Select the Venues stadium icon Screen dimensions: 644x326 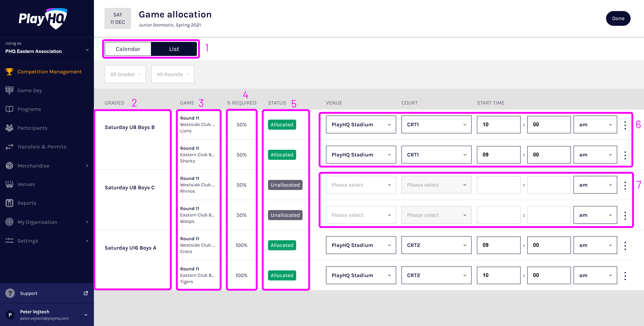[9, 184]
